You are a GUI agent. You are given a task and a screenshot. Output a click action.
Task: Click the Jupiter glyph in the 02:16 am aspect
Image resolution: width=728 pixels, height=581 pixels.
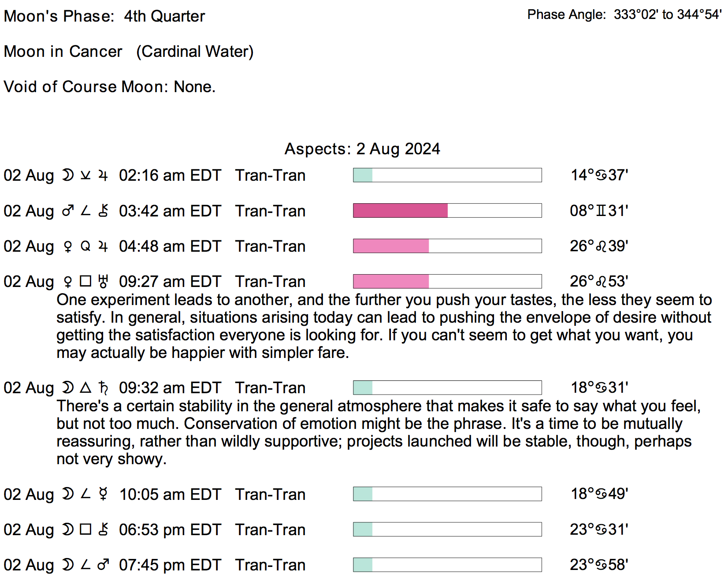pos(103,175)
